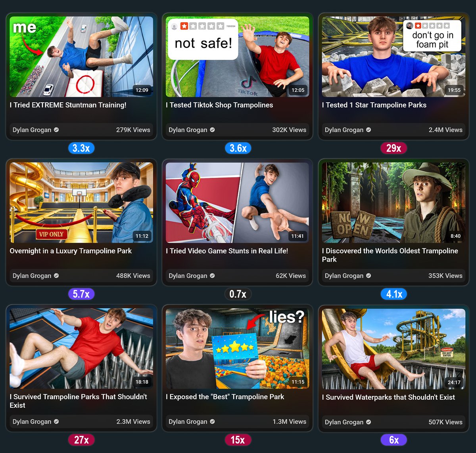Click the 19:55 duration label
The width and height of the screenshot is (476, 453).
point(454,90)
